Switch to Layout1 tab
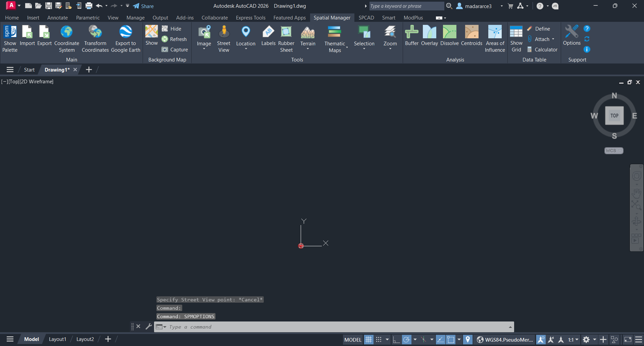This screenshot has height=346, width=644. point(57,339)
